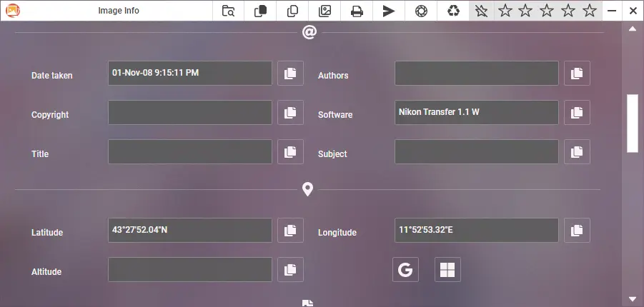Open location with Windows Maps icon

(x=447, y=270)
